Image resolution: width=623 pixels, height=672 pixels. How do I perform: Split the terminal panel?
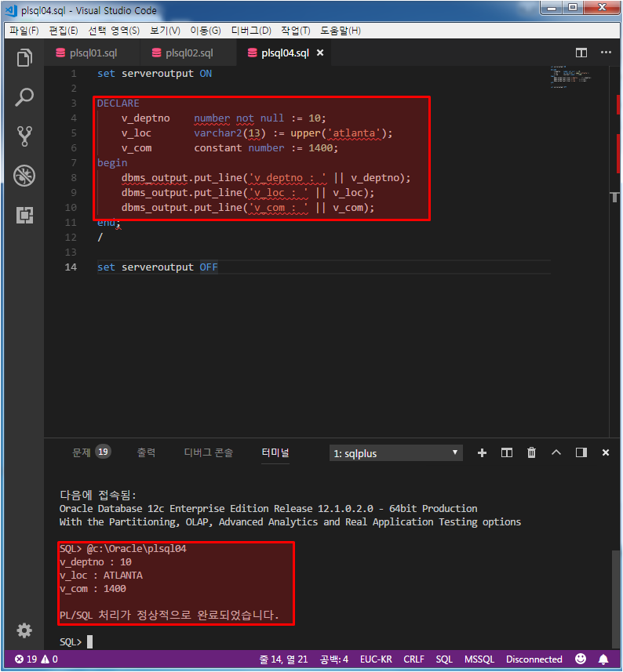pyautogui.click(x=506, y=453)
